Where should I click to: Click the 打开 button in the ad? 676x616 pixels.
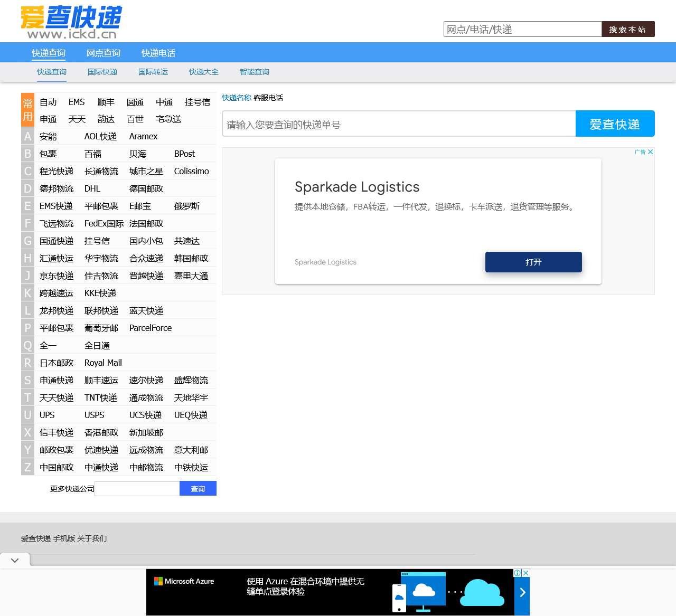tap(533, 262)
